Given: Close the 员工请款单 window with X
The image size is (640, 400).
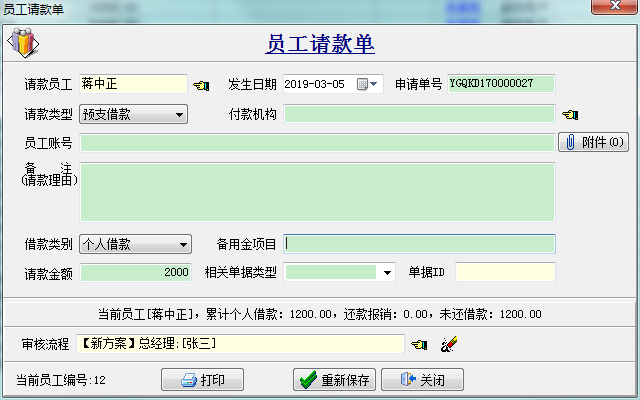Looking at the screenshot, I should pyautogui.click(x=614, y=6).
